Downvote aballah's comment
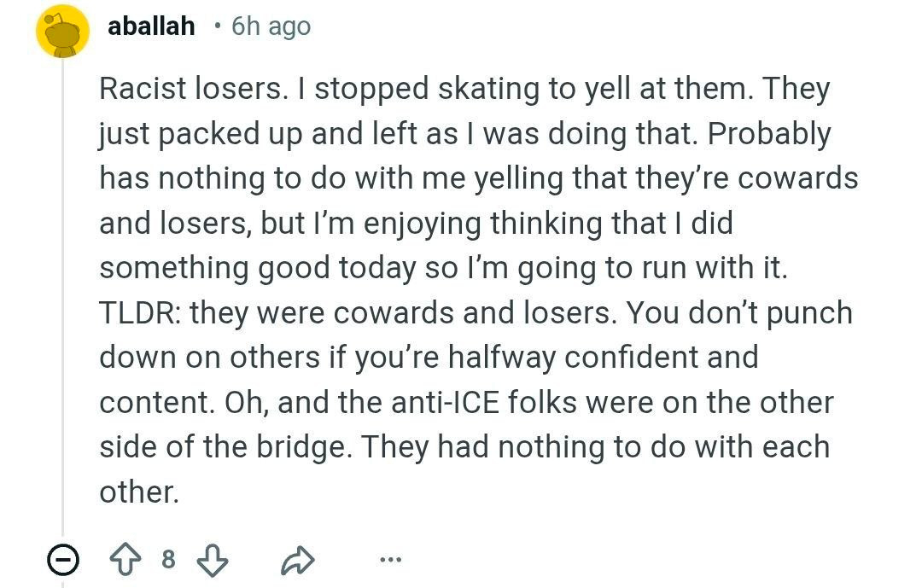 coord(213,560)
